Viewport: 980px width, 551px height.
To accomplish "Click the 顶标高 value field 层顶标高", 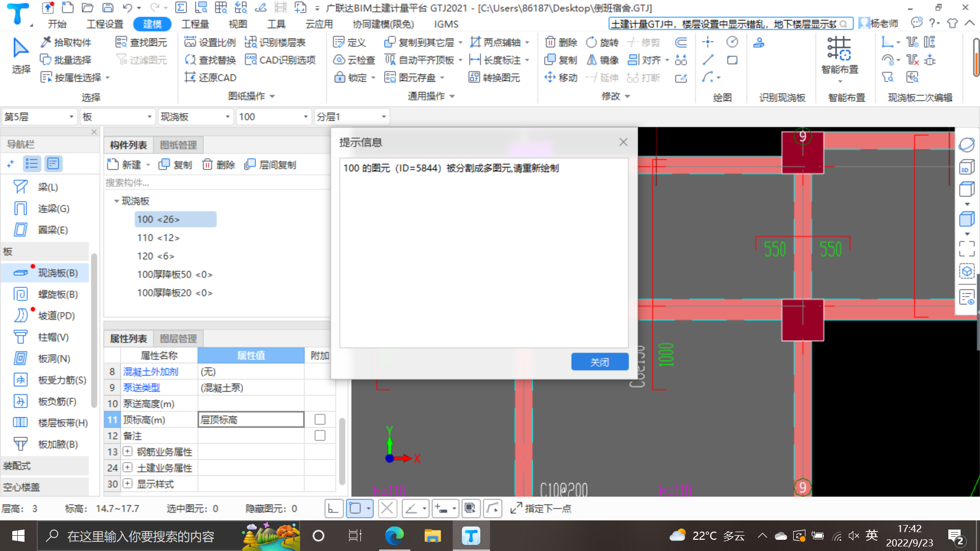I will pos(251,419).
